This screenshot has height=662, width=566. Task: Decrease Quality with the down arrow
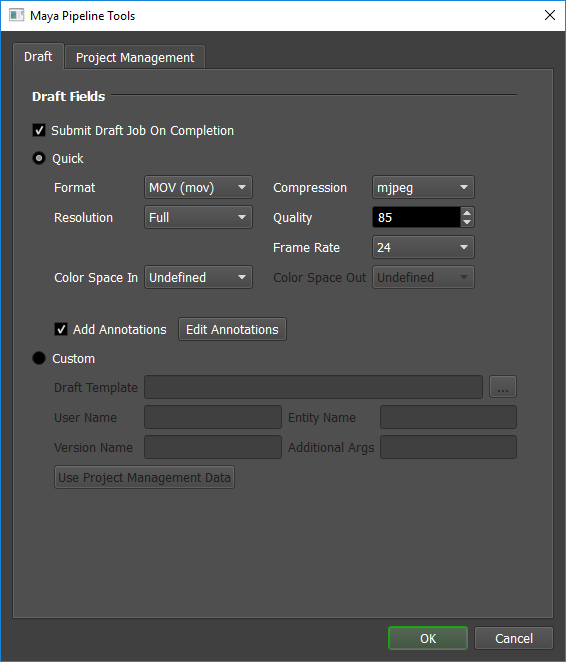(x=467, y=222)
